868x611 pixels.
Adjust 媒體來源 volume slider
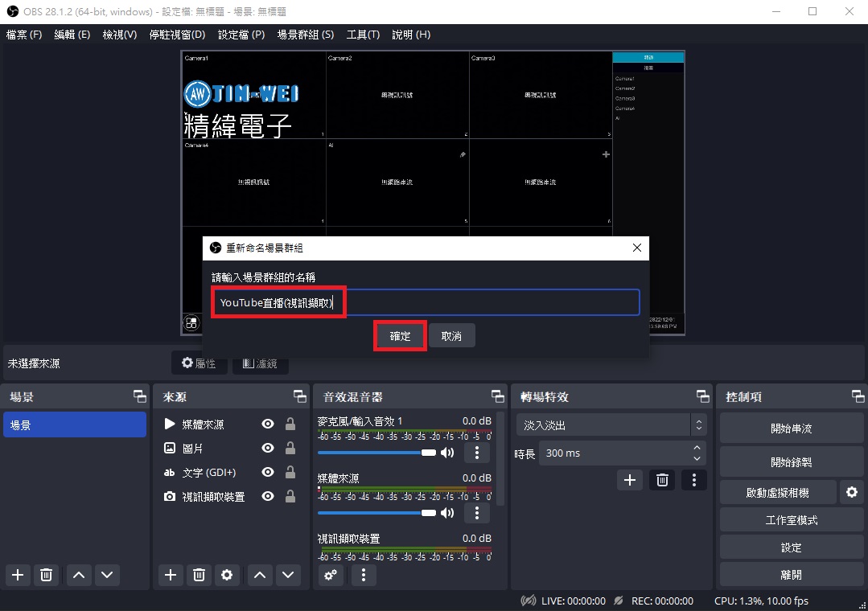[x=377, y=513]
